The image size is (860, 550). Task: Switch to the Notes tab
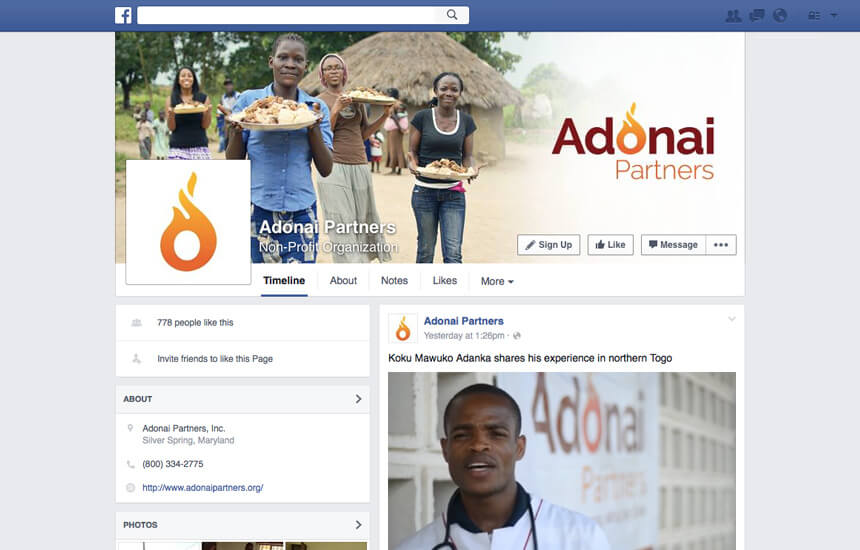394,281
